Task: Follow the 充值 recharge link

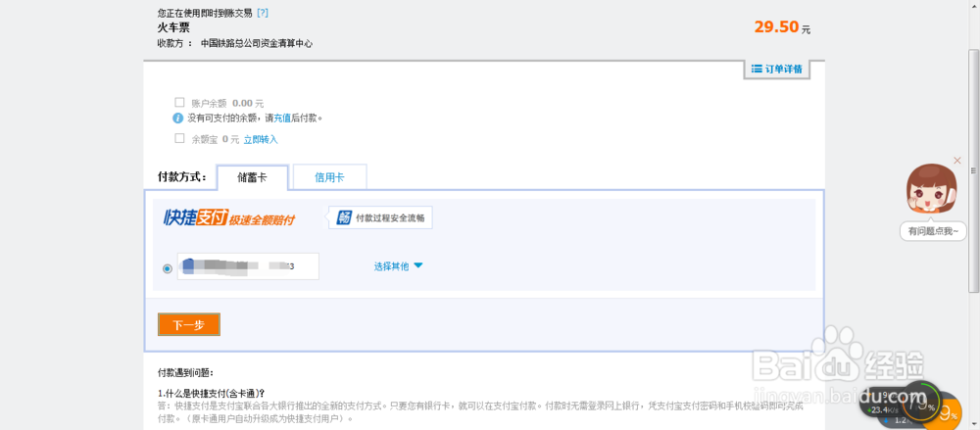Action: (282, 118)
